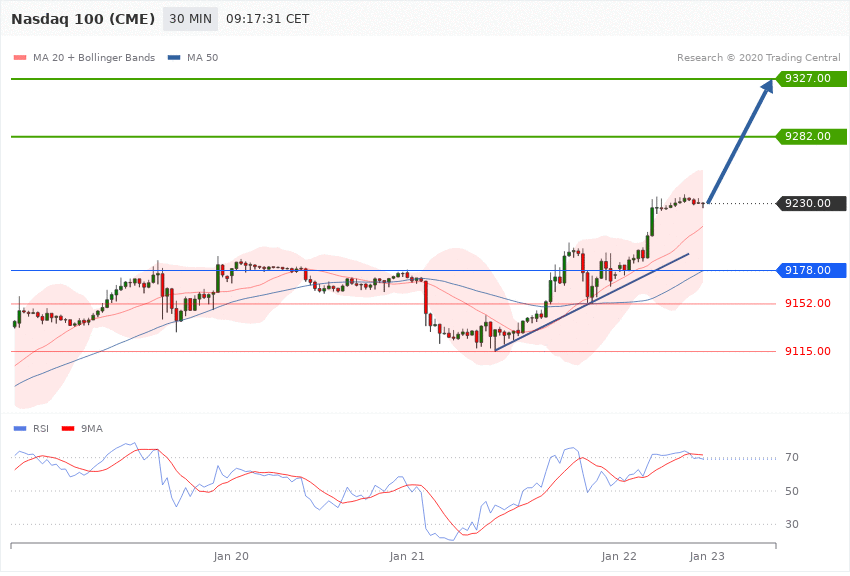Click the pink MA 20 legend swatch
Viewport: 850px width, 576px height.
click(x=20, y=57)
